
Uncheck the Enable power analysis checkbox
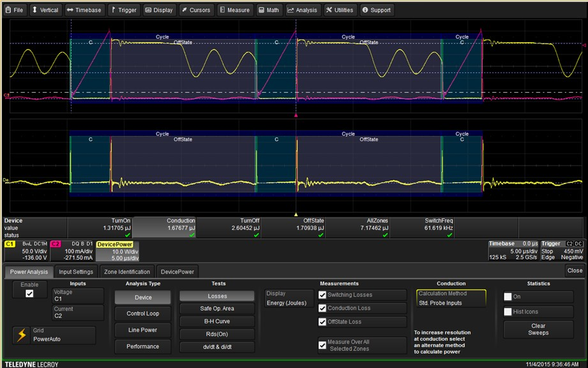(x=29, y=294)
